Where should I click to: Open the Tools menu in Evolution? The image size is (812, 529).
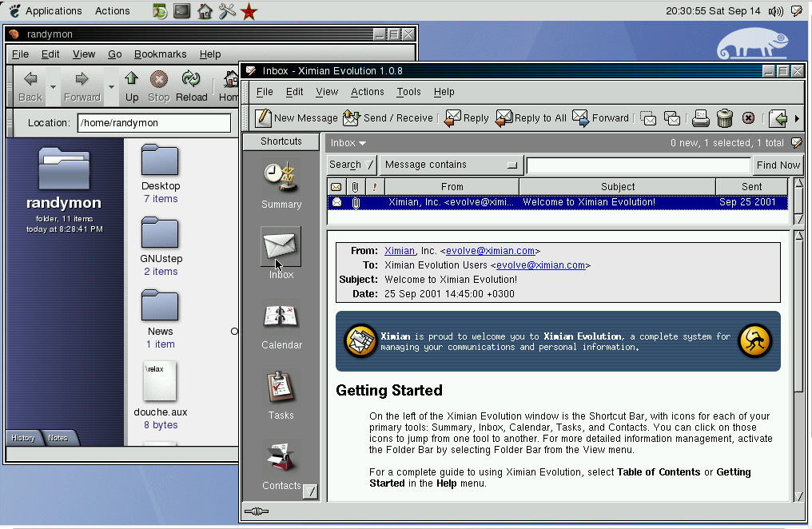tap(408, 92)
